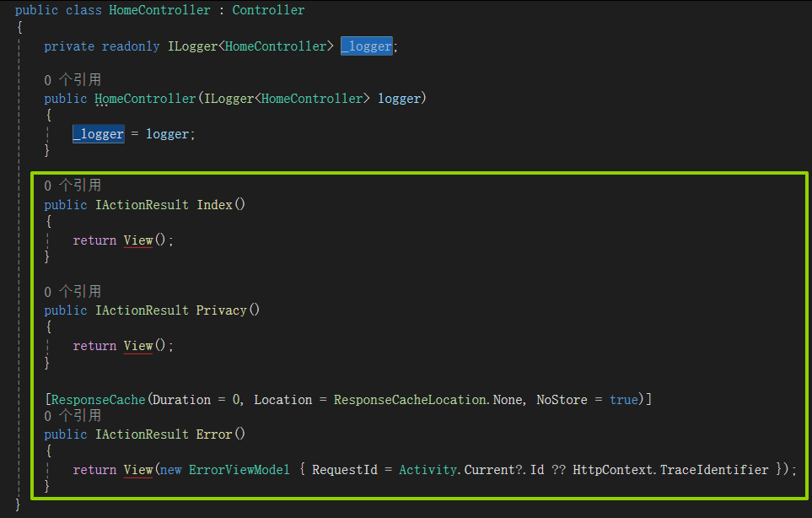The width and height of the screenshot is (812, 518).
Task: Click the ILogger type in the field declaration
Action: (192, 46)
